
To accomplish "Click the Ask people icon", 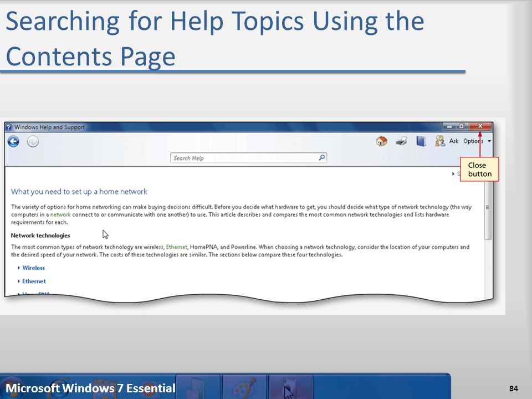I will click(440, 141).
